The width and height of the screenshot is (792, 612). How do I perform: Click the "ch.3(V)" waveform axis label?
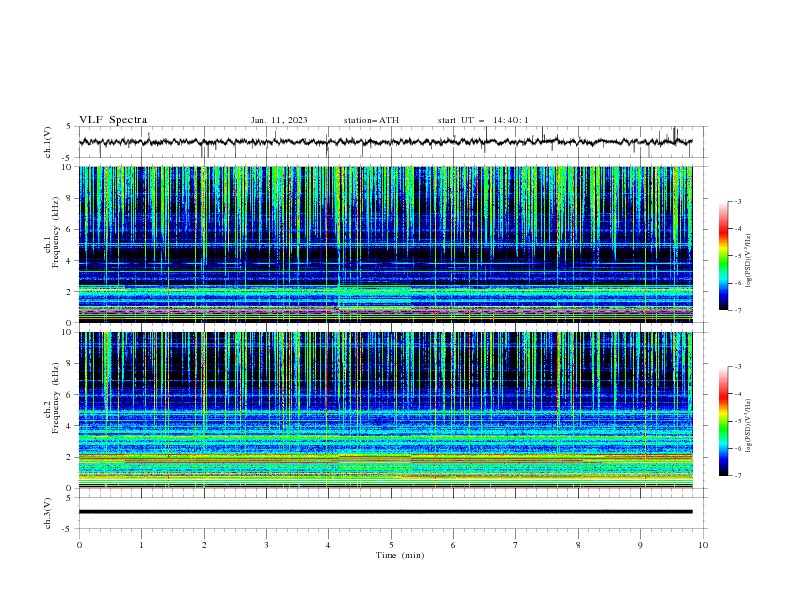pos(48,513)
